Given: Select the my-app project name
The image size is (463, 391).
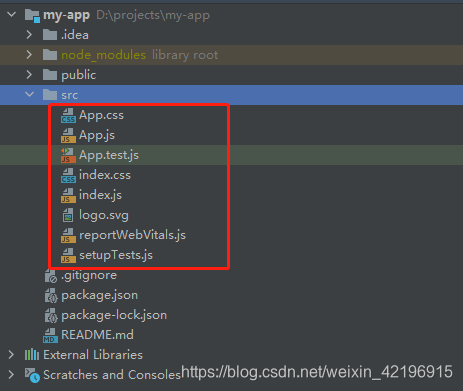Looking at the screenshot, I should (67, 15).
